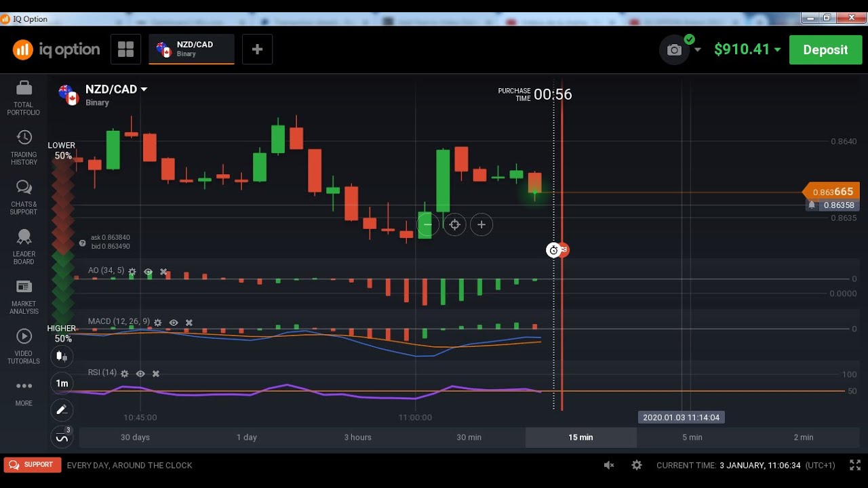The height and width of the screenshot is (488, 868).
Task: Toggle AO indicator visibility eye
Action: coord(148,272)
